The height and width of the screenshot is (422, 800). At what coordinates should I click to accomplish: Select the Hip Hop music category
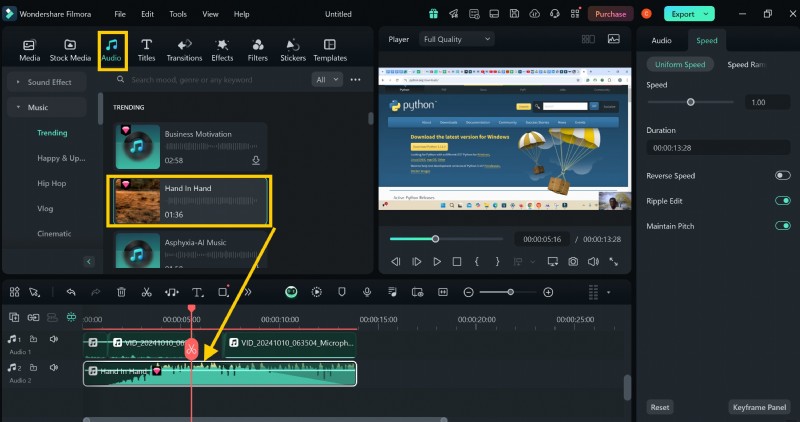52,183
